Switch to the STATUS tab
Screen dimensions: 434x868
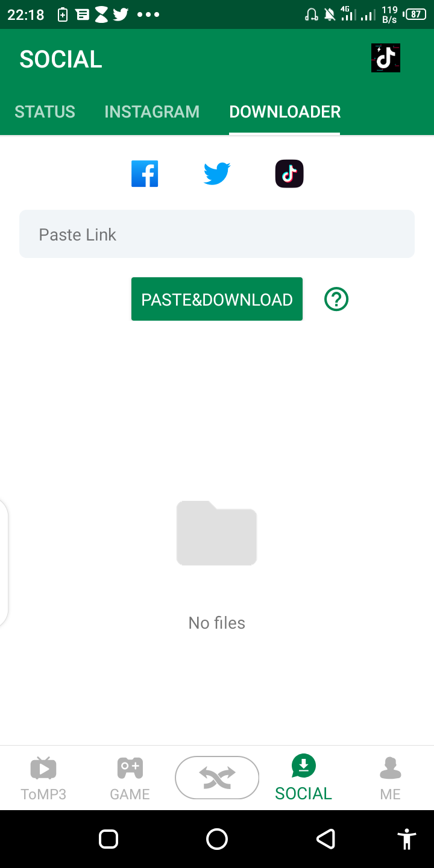coord(45,112)
